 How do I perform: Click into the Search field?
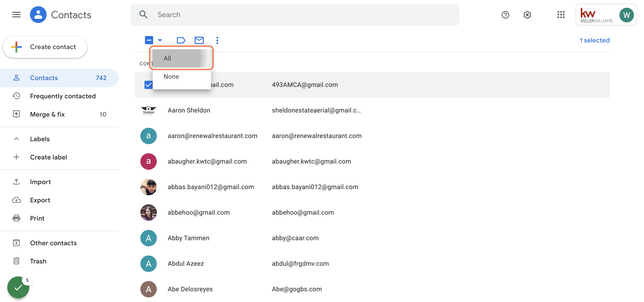[295, 15]
